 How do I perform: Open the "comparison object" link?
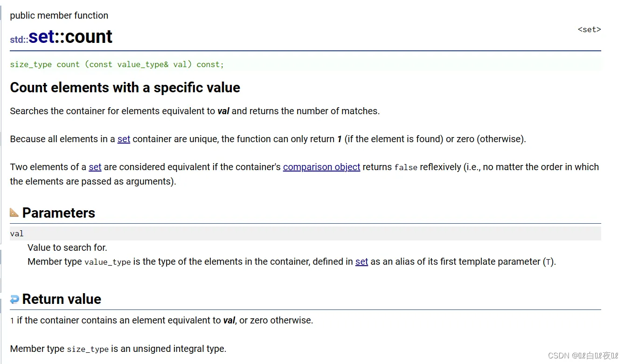coord(321,167)
